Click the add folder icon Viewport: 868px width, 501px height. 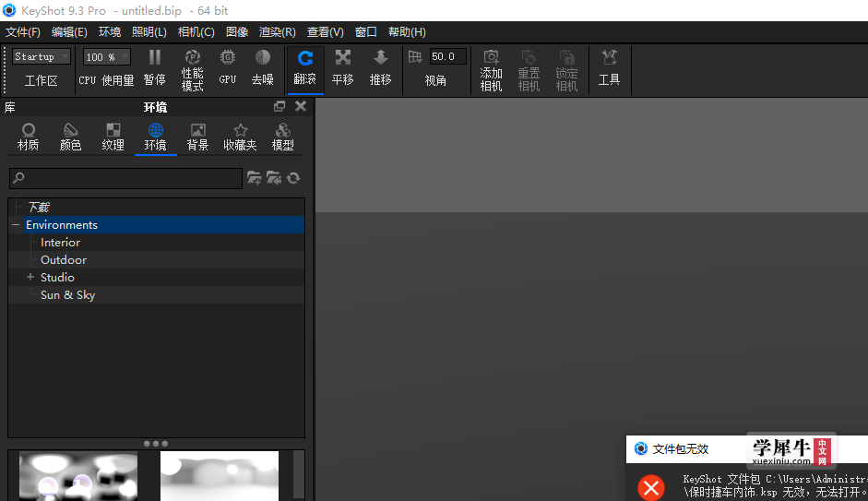click(x=254, y=178)
